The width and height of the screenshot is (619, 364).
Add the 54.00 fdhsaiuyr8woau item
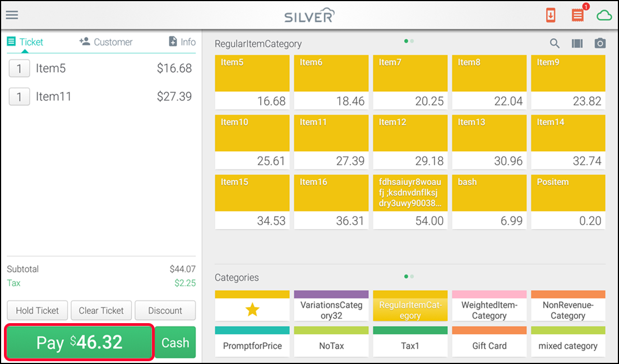410,202
